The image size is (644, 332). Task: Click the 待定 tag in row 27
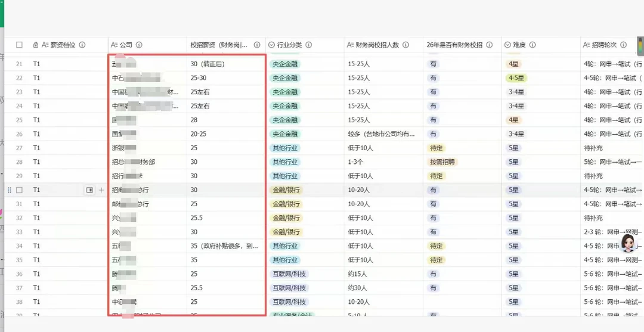(x=436, y=148)
